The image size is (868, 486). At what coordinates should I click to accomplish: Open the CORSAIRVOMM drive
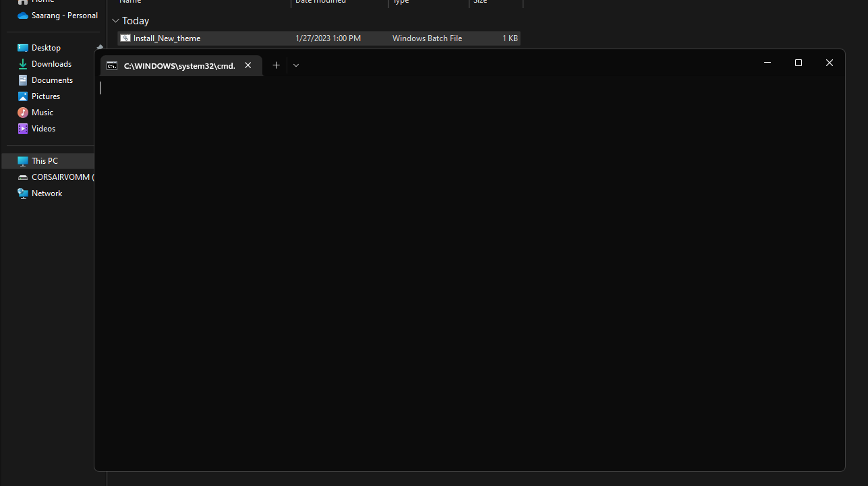click(59, 177)
